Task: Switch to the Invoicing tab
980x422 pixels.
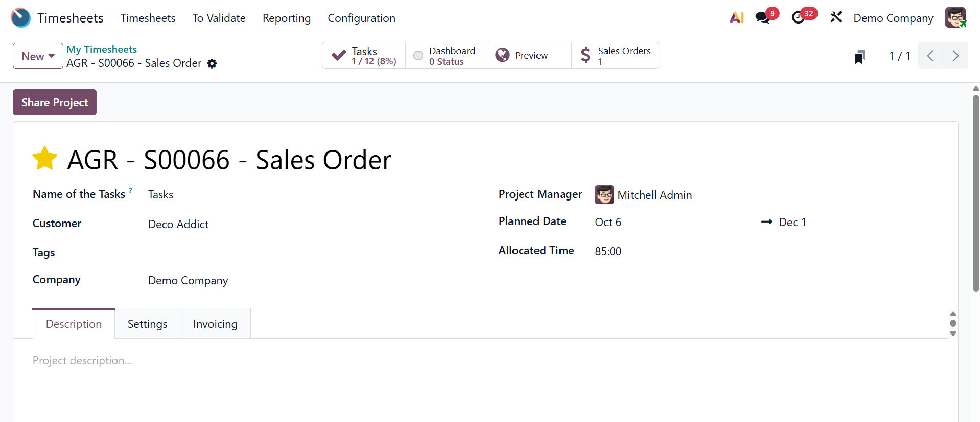Action: pos(215,324)
